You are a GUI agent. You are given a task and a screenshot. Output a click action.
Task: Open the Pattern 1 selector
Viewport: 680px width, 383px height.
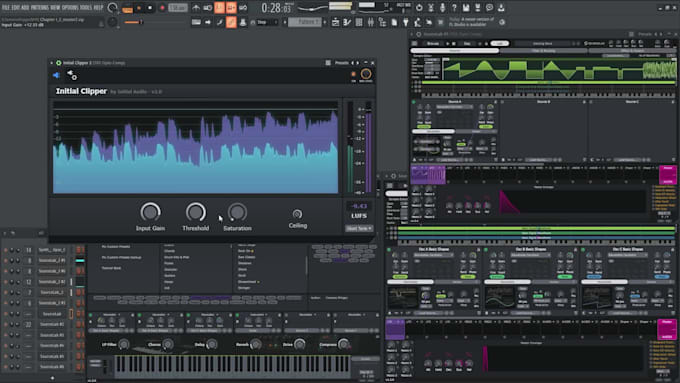point(304,22)
